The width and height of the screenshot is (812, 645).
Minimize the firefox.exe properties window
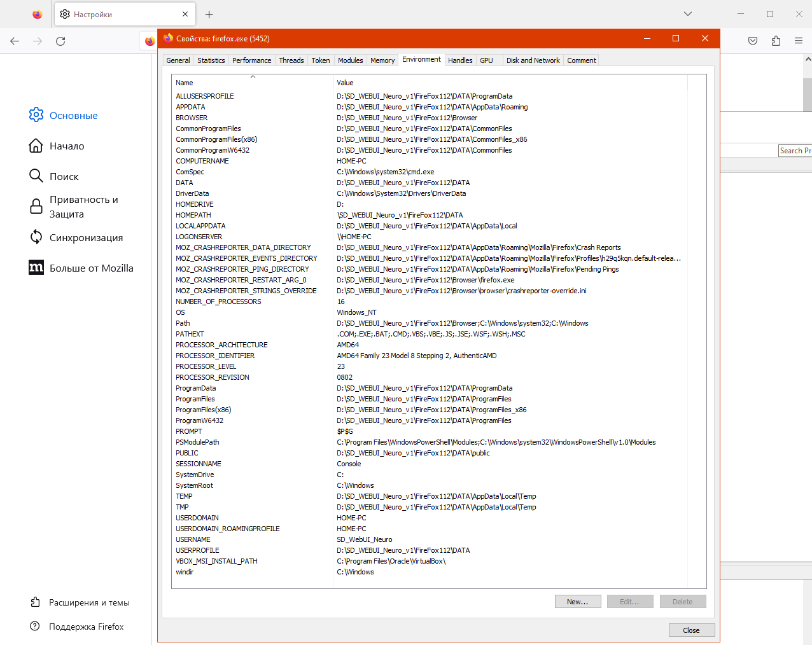[x=647, y=38]
